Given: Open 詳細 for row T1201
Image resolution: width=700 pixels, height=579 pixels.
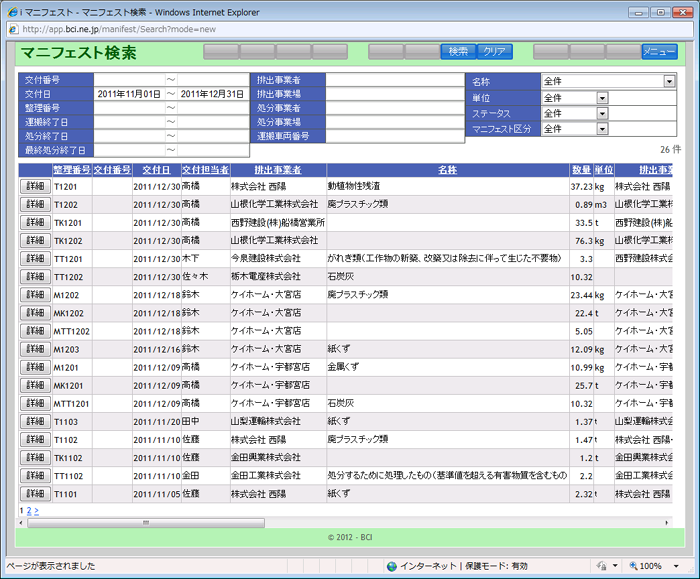Looking at the screenshot, I should click(35, 186).
